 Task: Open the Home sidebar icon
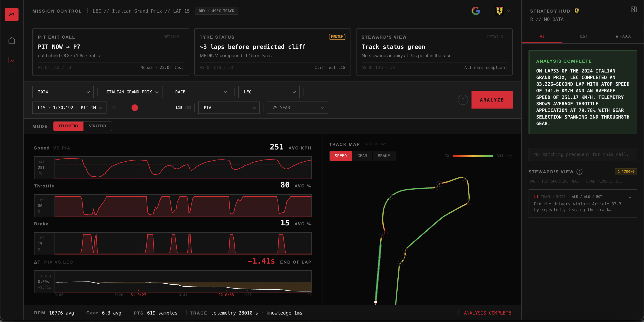click(12, 41)
